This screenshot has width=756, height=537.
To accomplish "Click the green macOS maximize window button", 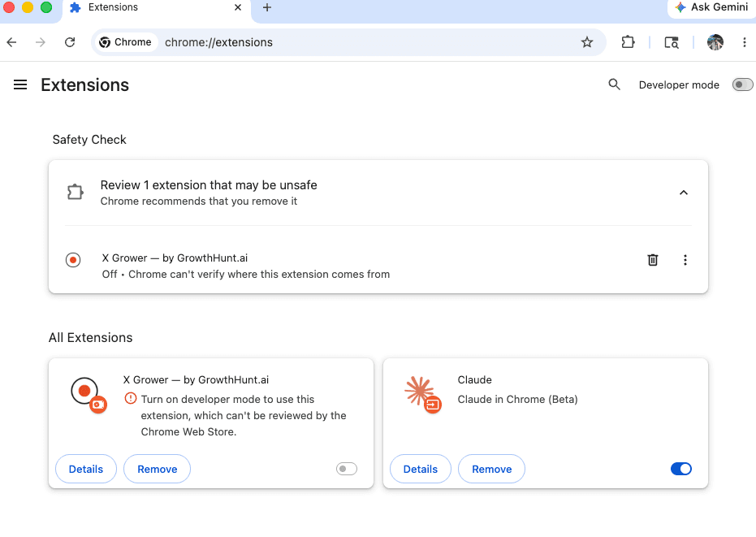I will pos(46,7).
